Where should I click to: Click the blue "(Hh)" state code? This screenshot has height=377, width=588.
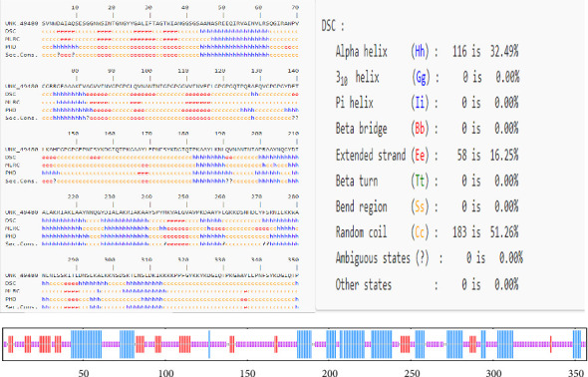click(420, 51)
